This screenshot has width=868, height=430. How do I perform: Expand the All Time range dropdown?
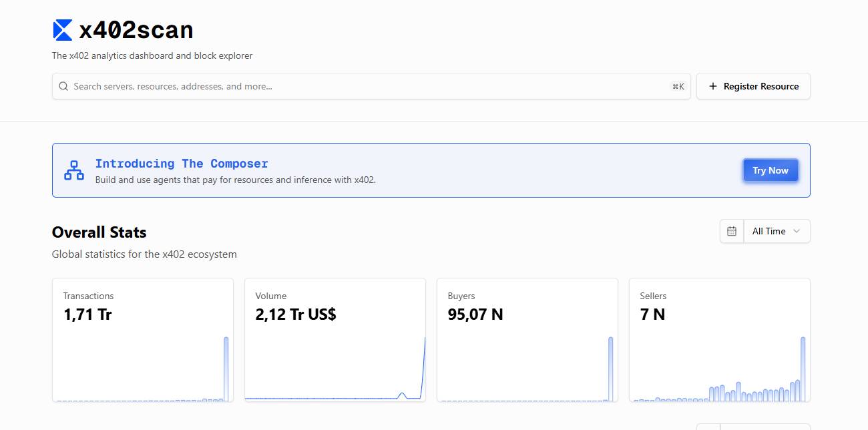[776, 231]
